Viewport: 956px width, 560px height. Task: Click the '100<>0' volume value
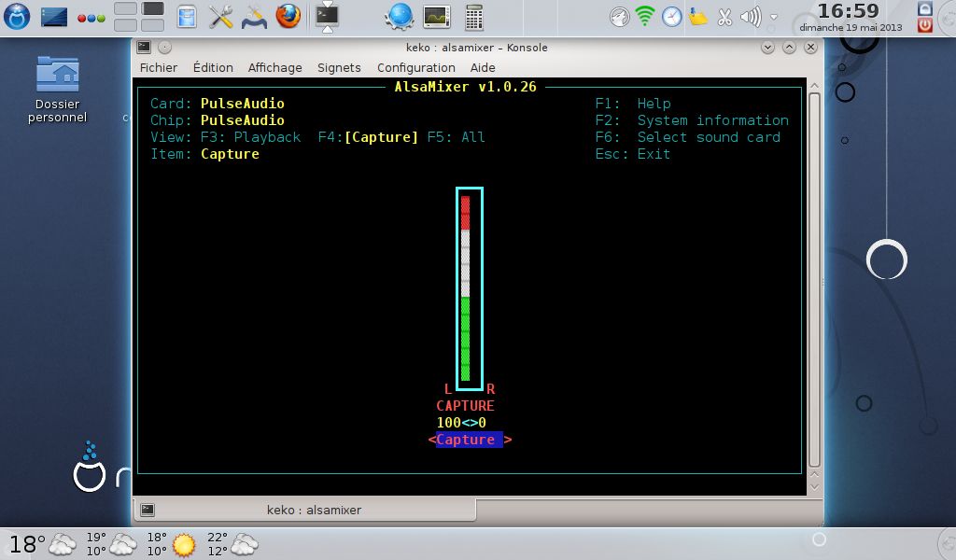tap(461, 422)
